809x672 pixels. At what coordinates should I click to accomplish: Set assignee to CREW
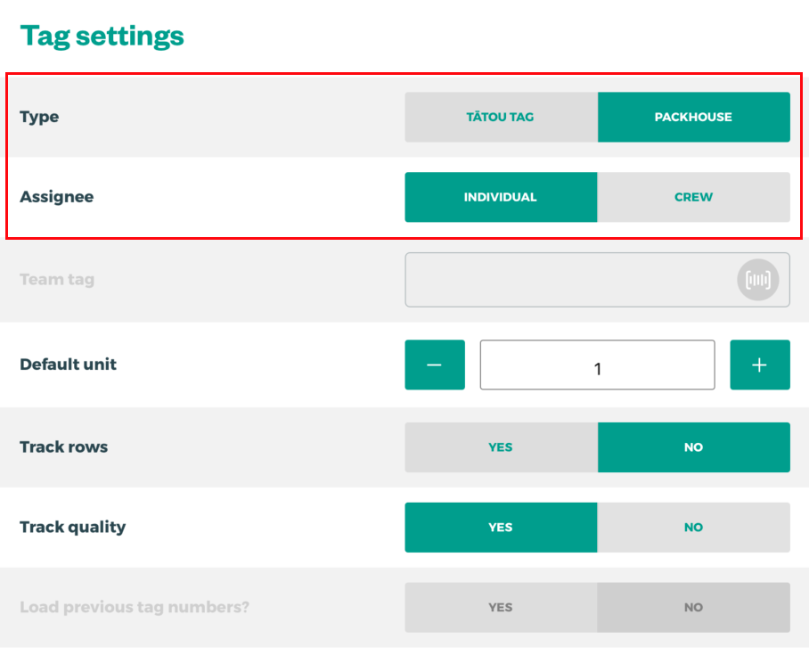(x=694, y=197)
